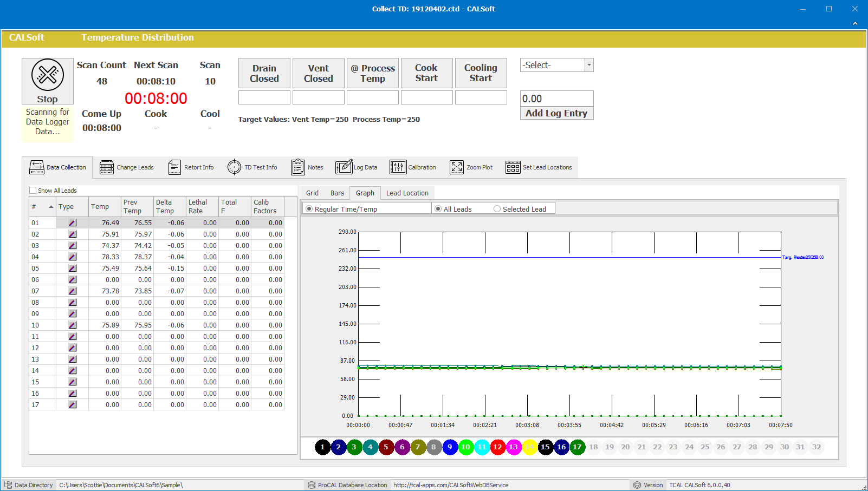
Task: Click the empty field under Drain Closed
Action: [x=264, y=97]
